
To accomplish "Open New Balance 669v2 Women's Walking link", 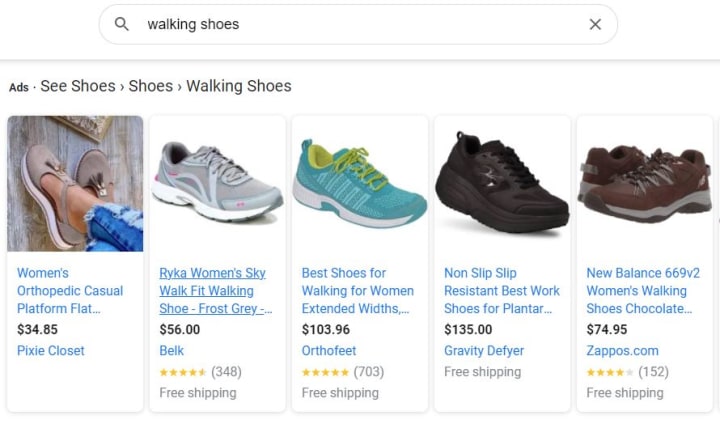I will click(x=642, y=290).
